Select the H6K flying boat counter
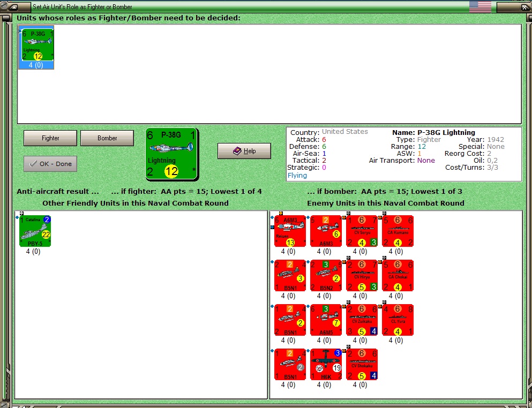 pyautogui.click(x=326, y=364)
